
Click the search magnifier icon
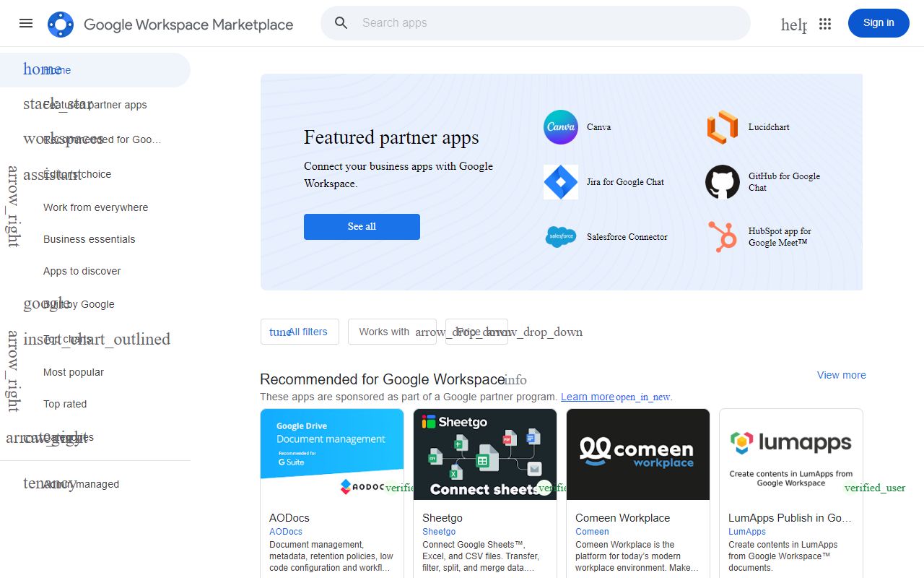click(341, 23)
